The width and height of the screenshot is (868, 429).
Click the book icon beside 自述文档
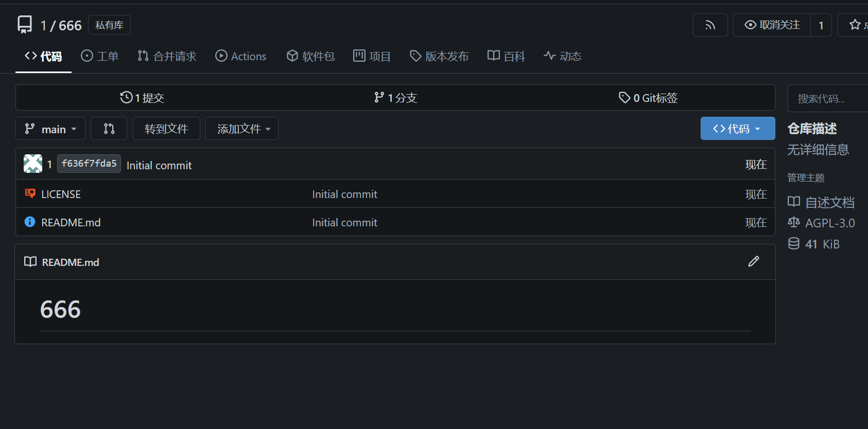pos(794,202)
